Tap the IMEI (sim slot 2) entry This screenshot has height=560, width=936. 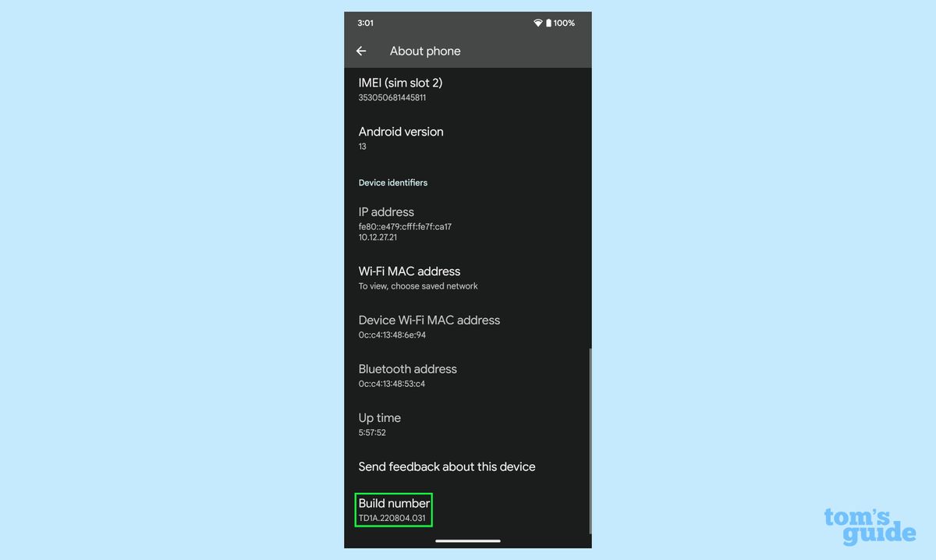(x=400, y=88)
